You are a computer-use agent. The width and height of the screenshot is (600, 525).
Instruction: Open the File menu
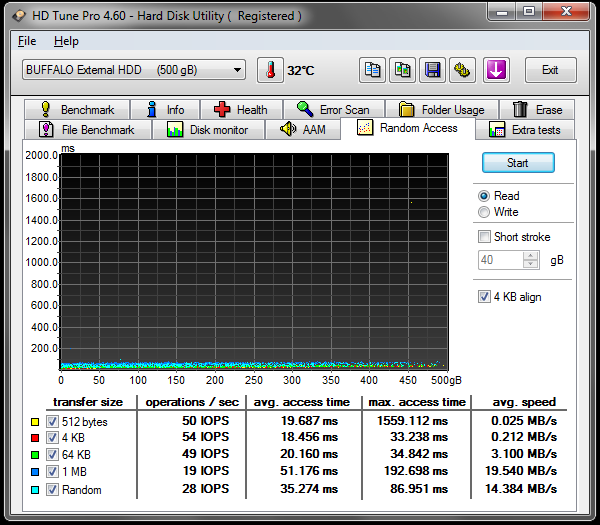click(27, 41)
